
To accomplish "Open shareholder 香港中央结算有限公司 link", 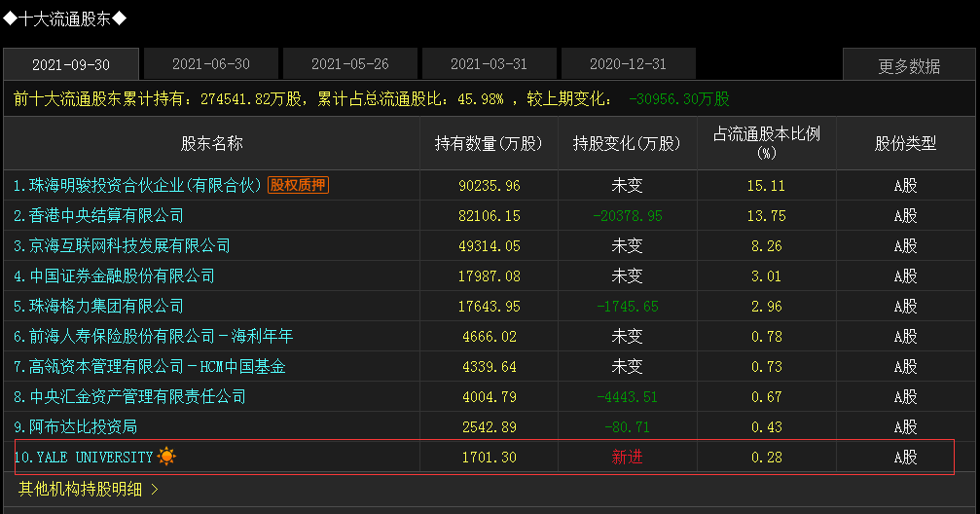I will coord(98,216).
